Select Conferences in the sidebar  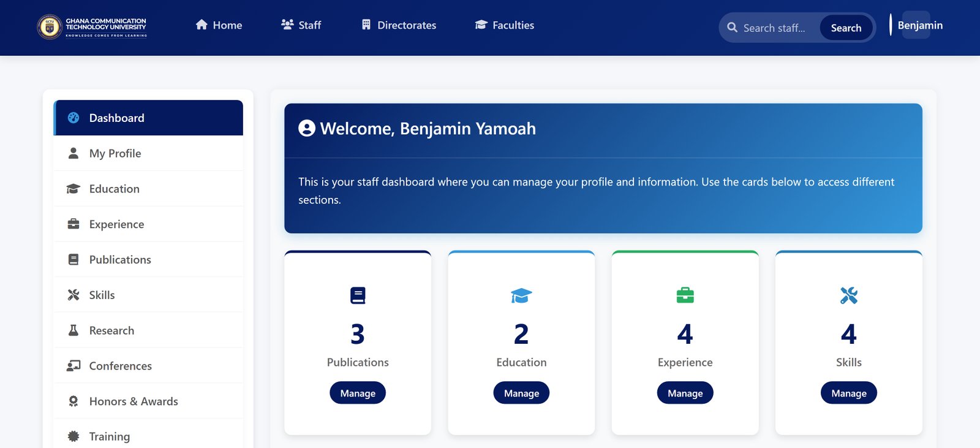pos(120,366)
